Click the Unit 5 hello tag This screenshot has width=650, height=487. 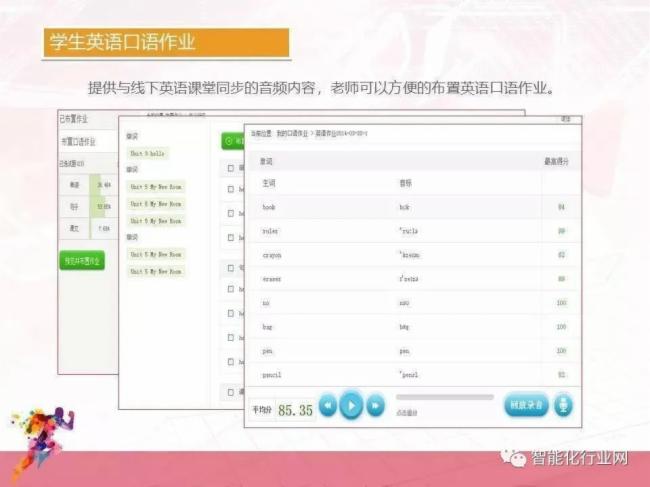click(x=148, y=153)
